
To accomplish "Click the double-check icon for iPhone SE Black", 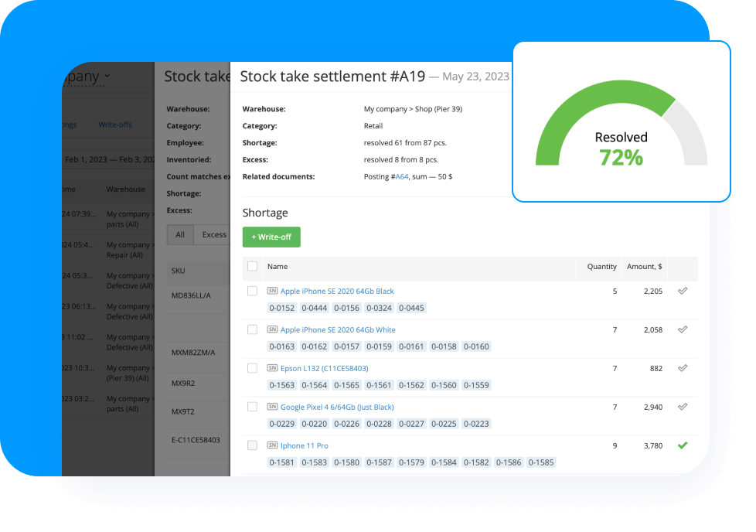I will click(x=682, y=291).
